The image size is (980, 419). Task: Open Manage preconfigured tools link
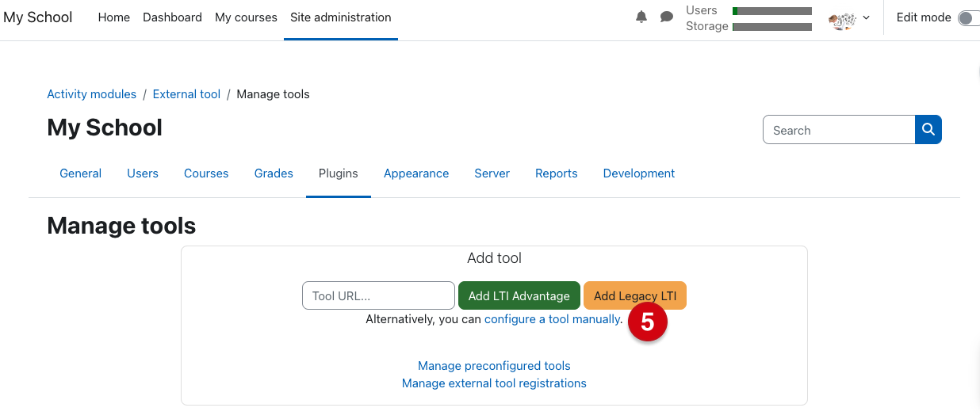[494, 366]
